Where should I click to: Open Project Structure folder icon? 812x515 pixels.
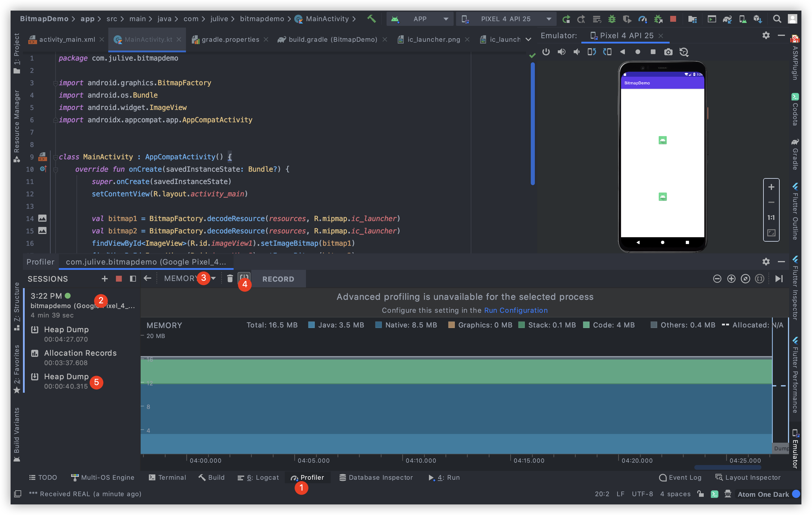coord(692,19)
